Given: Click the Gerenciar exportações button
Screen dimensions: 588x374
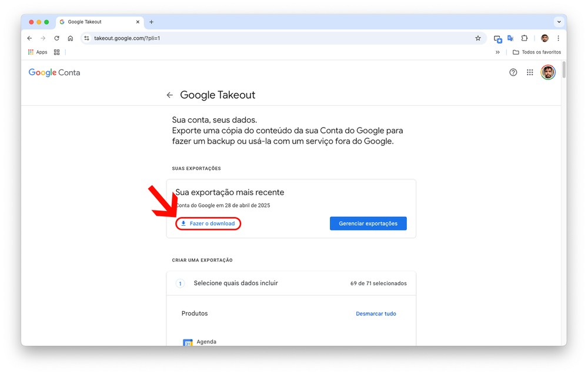Looking at the screenshot, I should pos(368,223).
